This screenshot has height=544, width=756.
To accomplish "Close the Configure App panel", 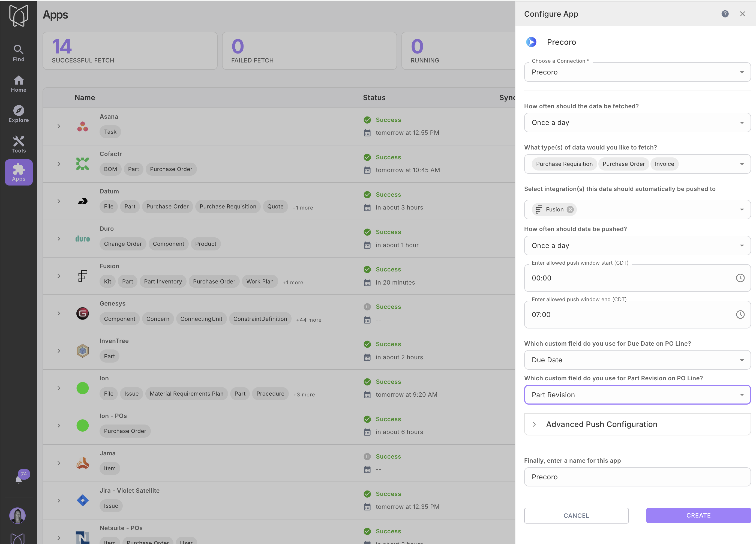I will pyautogui.click(x=742, y=14).
